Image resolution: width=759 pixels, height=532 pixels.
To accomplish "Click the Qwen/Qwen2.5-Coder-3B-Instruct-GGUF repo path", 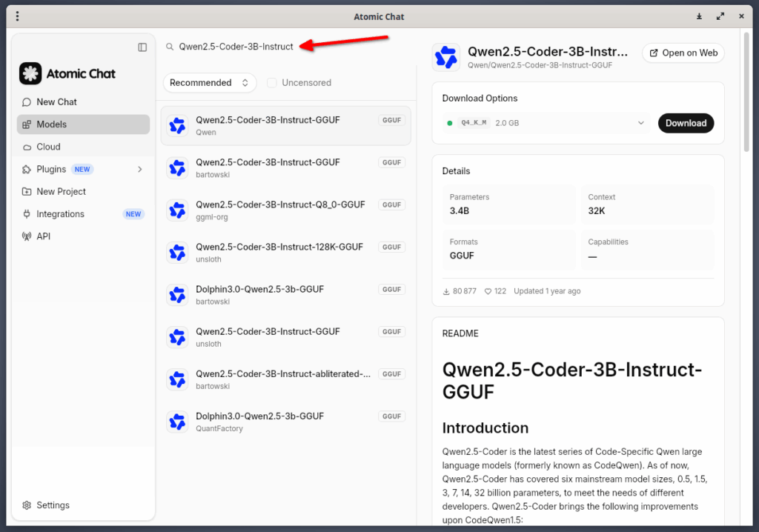I will click(x=540, y=65).
